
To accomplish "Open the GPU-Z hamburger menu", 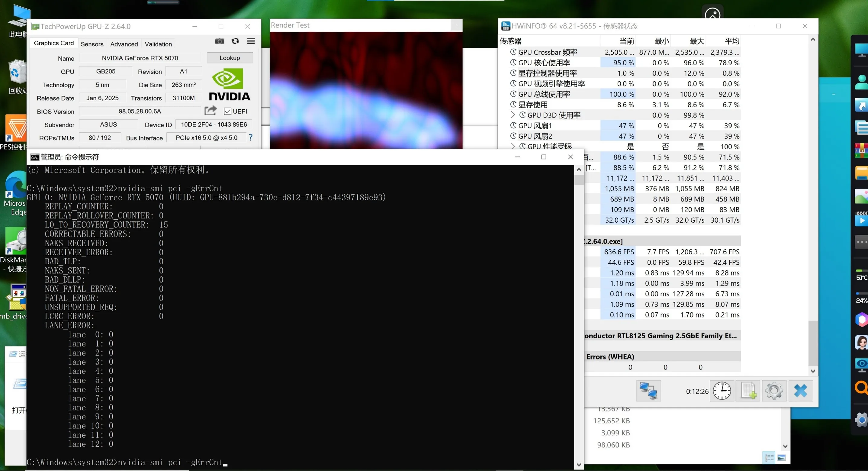I will (x=251, y=41).
